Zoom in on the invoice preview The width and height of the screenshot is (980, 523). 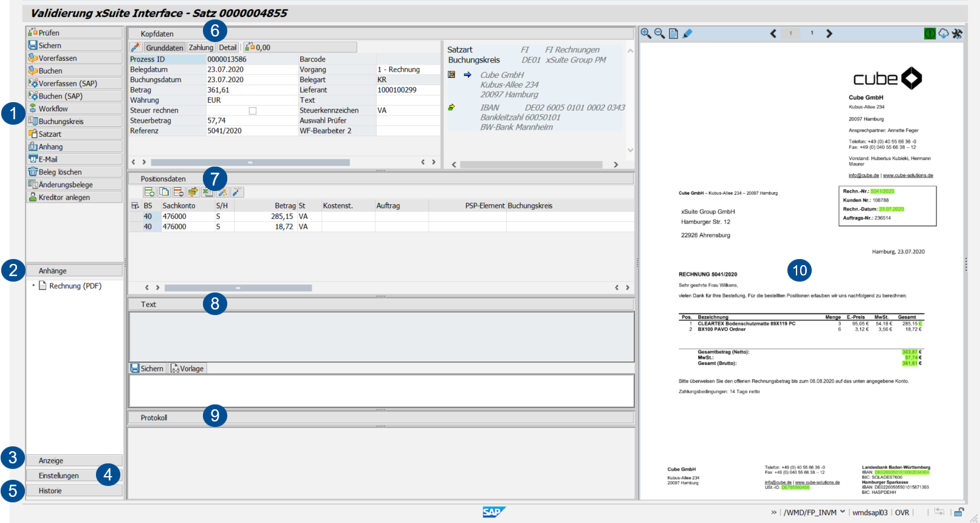coord(646,33)
